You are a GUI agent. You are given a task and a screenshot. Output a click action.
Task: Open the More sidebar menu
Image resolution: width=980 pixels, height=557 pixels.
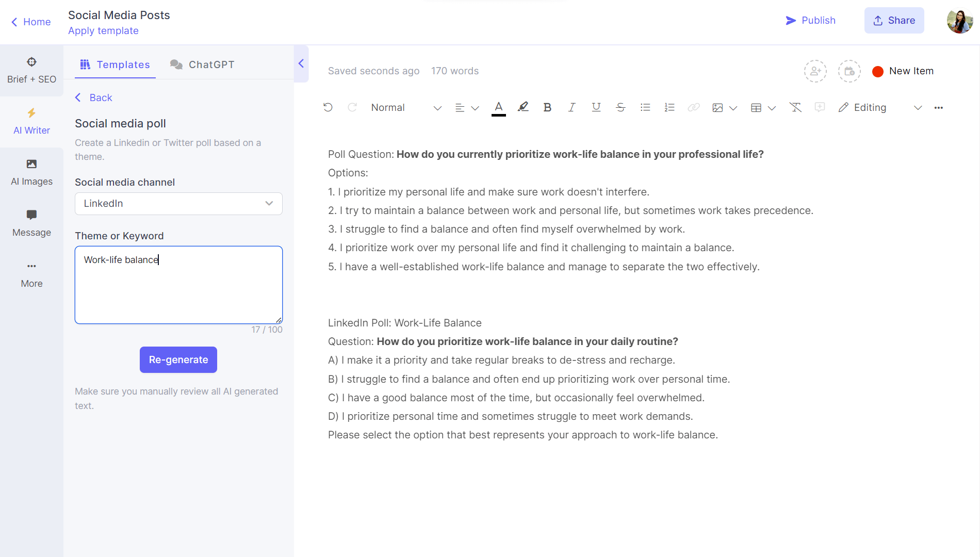pos(31,275)
